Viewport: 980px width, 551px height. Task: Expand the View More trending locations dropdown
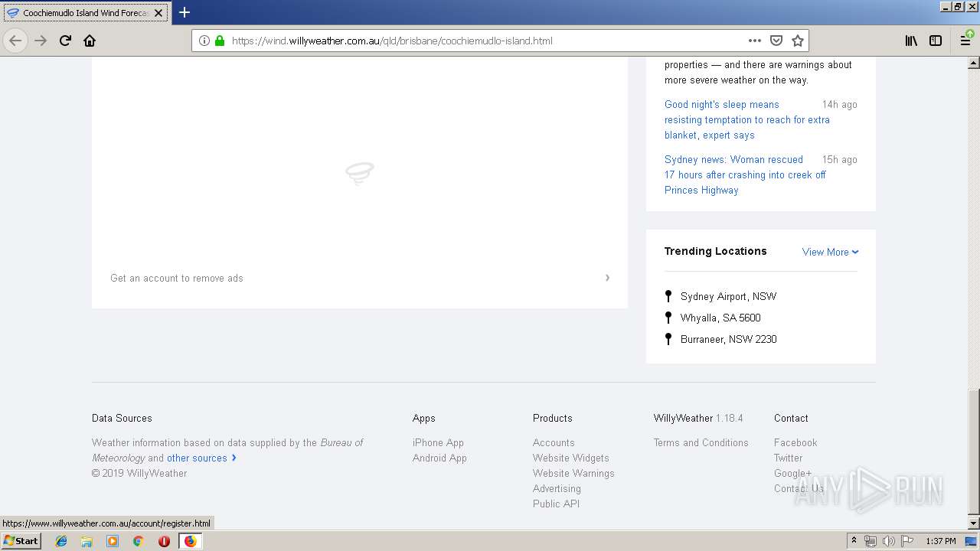coord(831,252)
